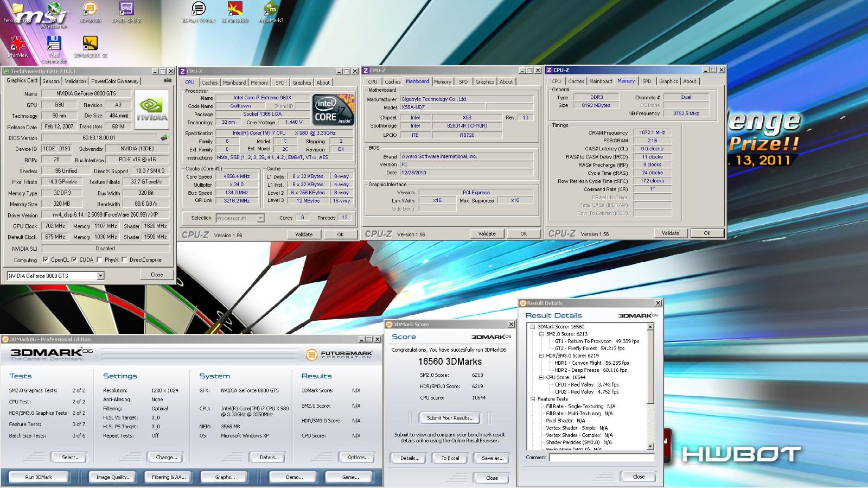Click the scroll-up arrow in Result Details
This screenshot has height=488, width=868.
[x=650, y=327]
